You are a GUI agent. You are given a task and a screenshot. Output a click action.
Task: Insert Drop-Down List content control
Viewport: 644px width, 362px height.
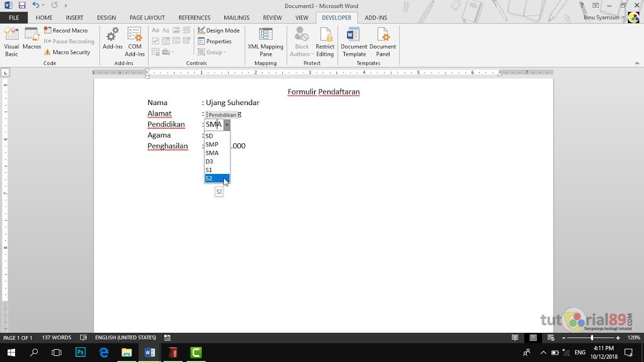tap(176, 41)
